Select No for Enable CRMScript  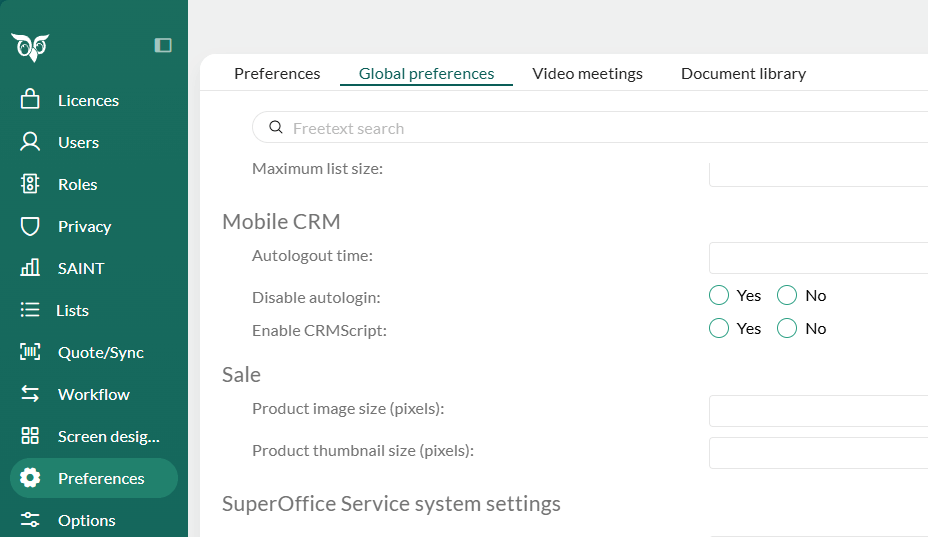(x=787, y=328)
